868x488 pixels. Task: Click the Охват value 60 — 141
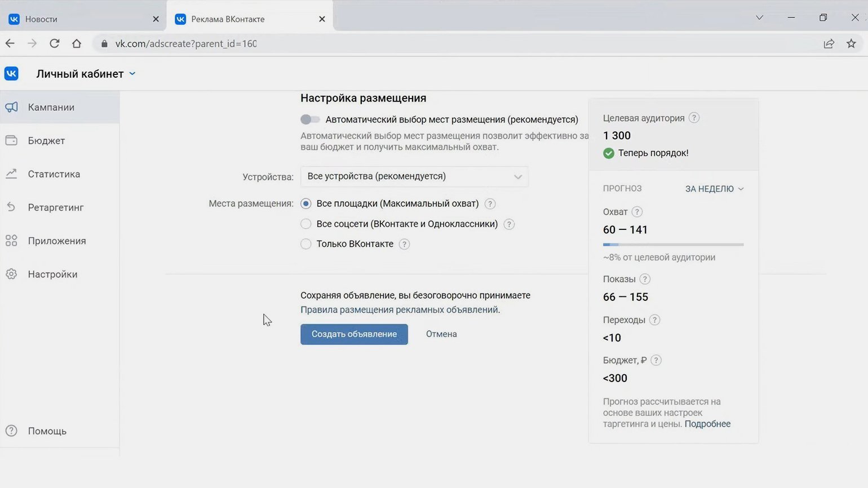(x=625, y=229)
